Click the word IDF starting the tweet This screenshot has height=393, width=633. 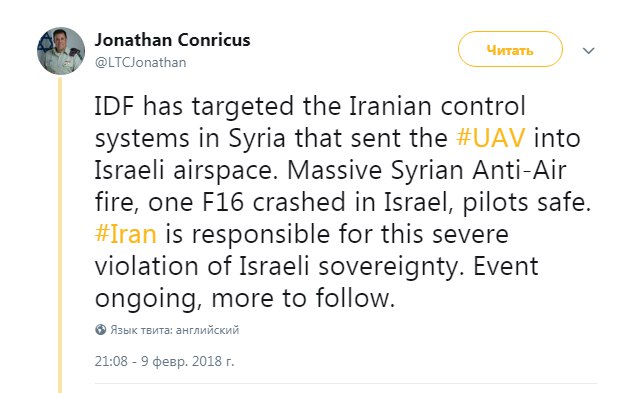pyautogui.click(x=114, y=106)
